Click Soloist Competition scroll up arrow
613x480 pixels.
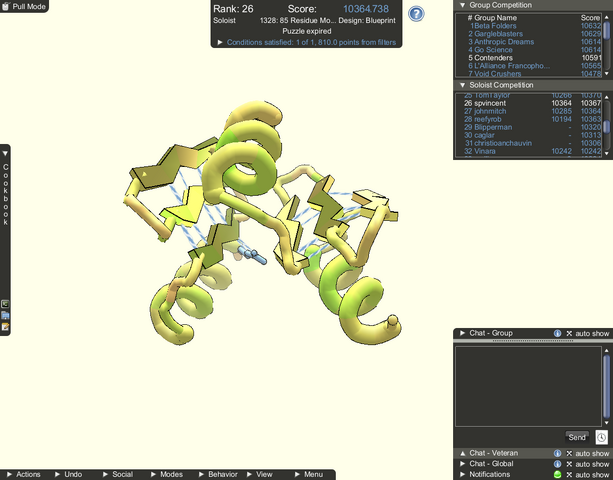[606, 97]
